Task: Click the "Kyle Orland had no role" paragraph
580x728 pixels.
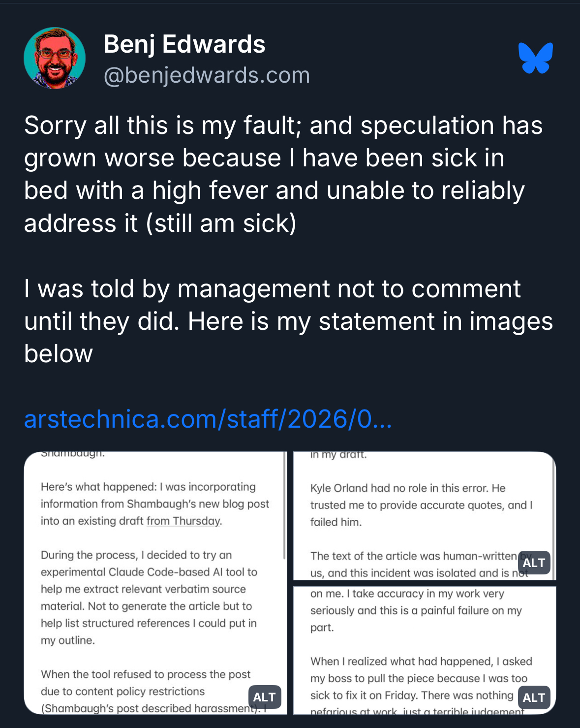Action: 421,505
